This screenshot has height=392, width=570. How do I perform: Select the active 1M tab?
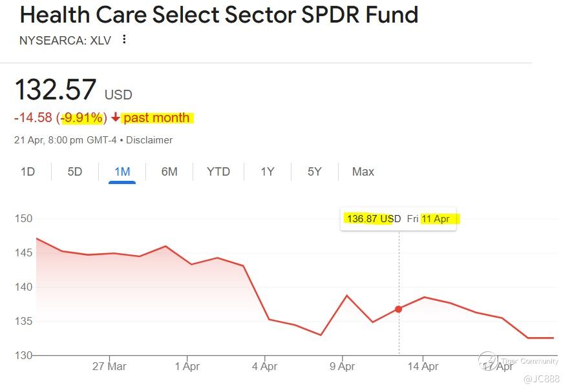122,172
